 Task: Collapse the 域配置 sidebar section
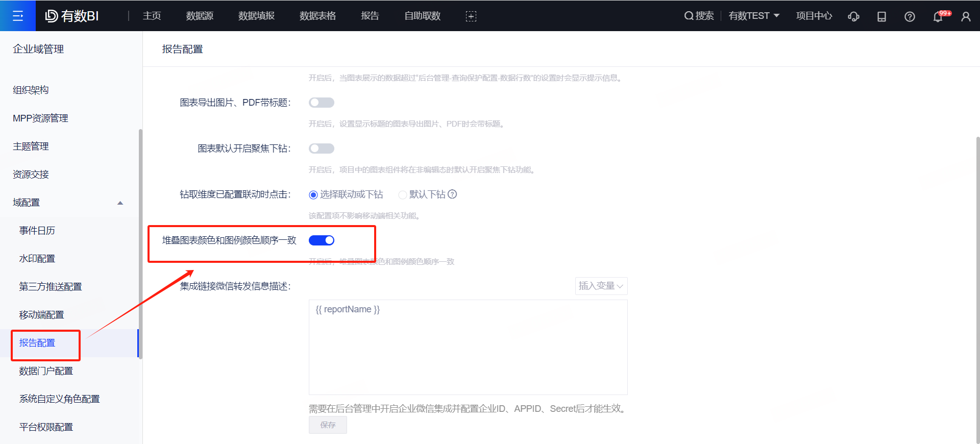[120, 203]
